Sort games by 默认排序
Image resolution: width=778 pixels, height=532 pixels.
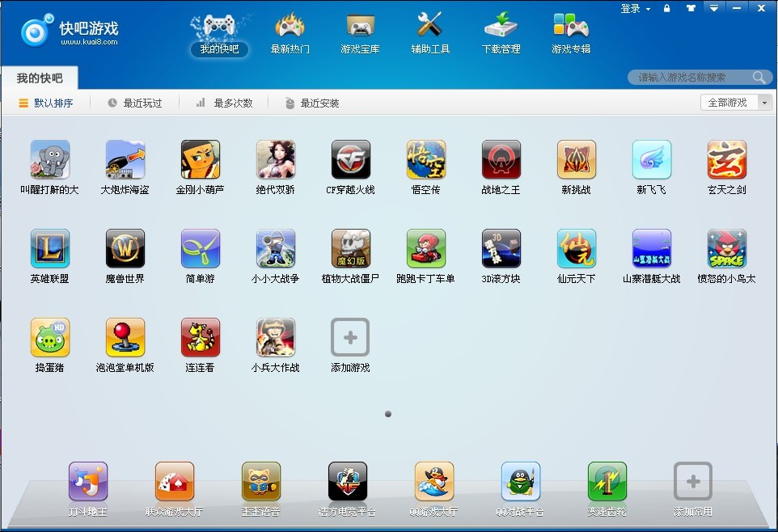(45, 103)
